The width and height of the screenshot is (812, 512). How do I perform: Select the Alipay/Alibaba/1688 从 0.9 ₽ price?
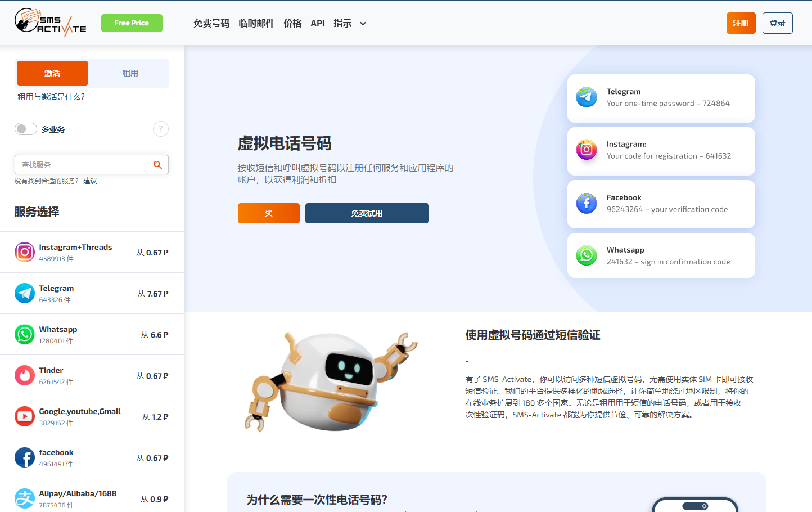pos(154,499)
